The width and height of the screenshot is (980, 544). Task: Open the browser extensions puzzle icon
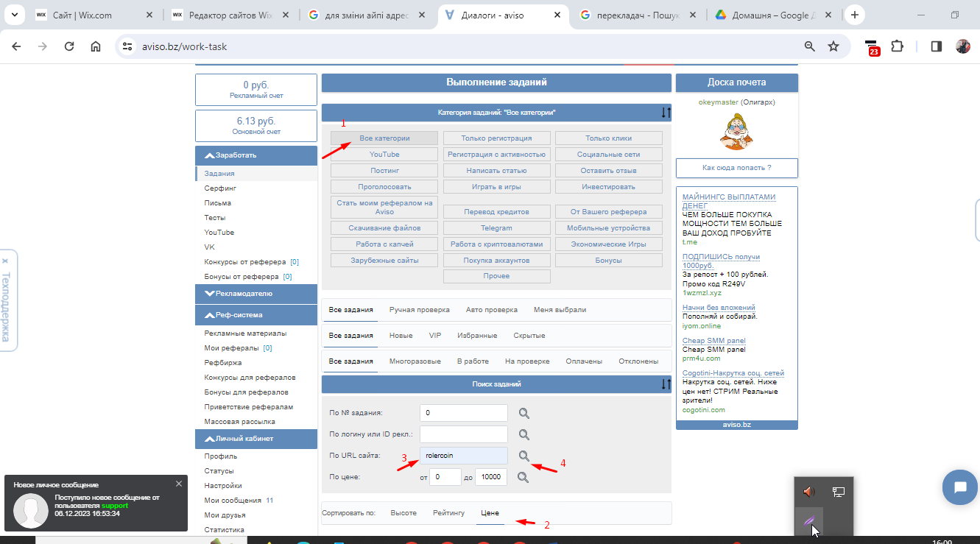coord(897,46)
